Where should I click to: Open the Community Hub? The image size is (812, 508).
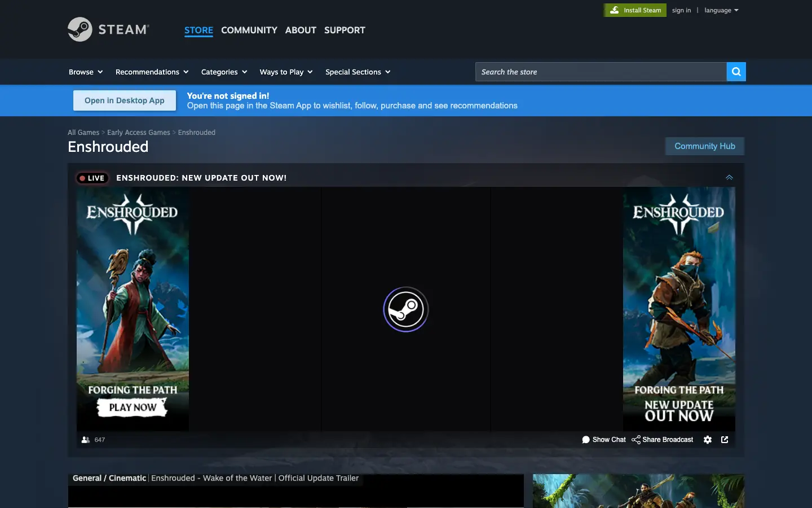tap(705, 146)
